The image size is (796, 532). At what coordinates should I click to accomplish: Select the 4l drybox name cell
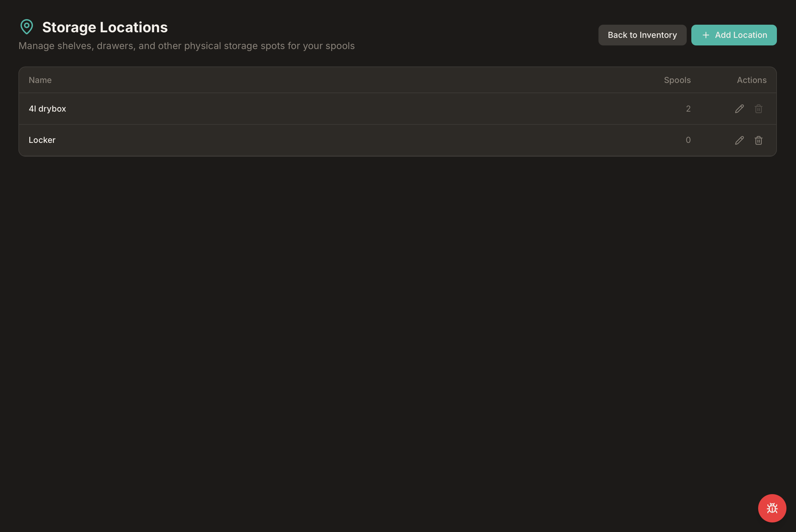pos(47,109)
